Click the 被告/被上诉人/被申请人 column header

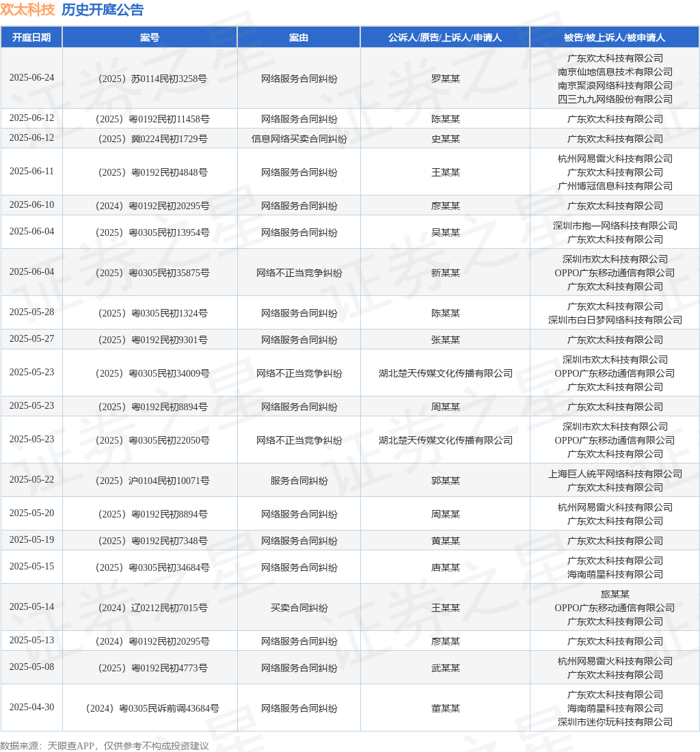(615, 38)
